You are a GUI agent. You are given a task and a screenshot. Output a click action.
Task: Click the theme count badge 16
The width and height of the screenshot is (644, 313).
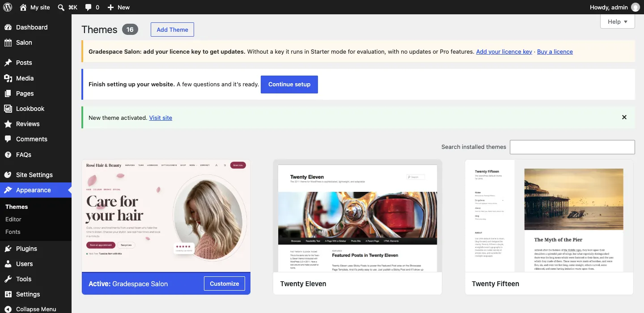click(x=130, y=30)
